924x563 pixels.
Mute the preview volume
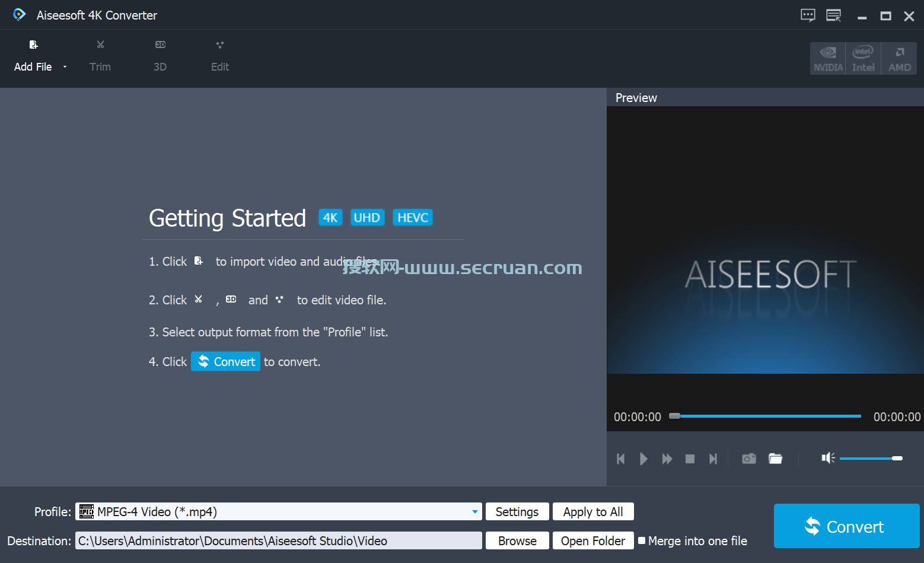point(828,458)
